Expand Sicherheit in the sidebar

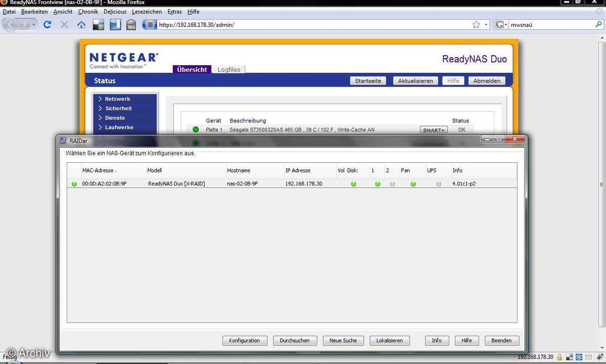coord(118,108)
